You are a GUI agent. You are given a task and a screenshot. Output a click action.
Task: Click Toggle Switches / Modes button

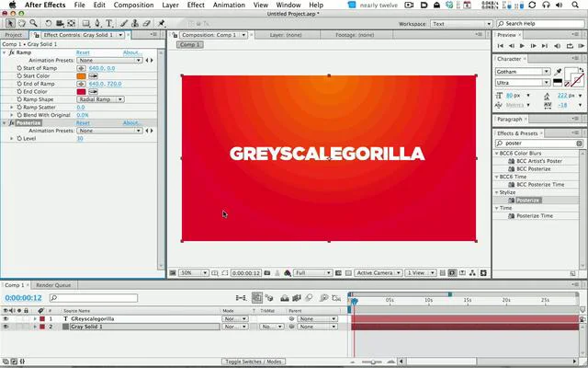(x=254, y=362)
